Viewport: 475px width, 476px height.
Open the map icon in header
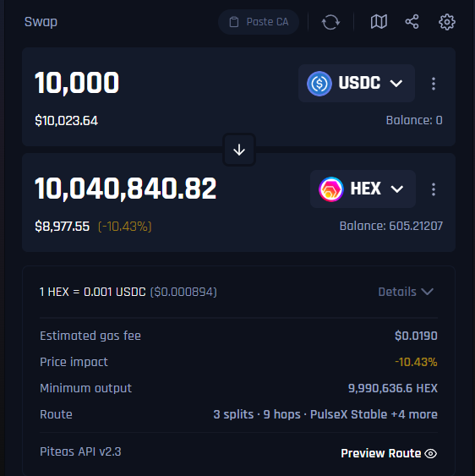pyautogui.click(x=379, y=22)
